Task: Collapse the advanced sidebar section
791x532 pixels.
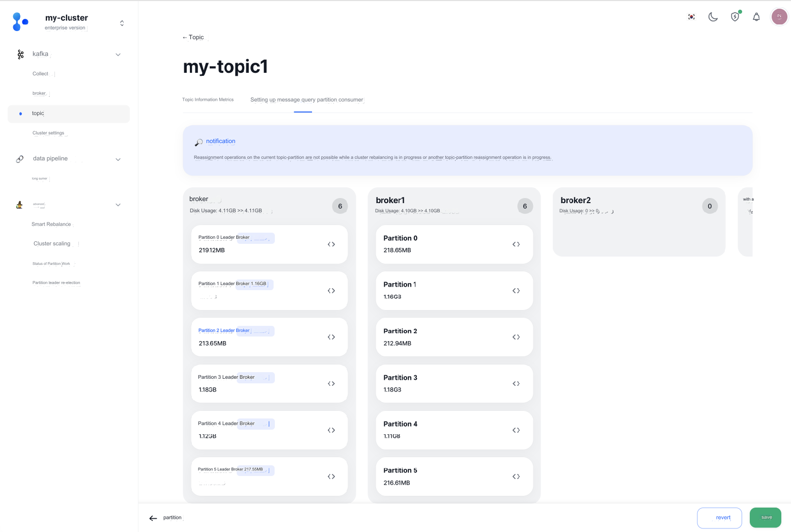Action: 118,205
